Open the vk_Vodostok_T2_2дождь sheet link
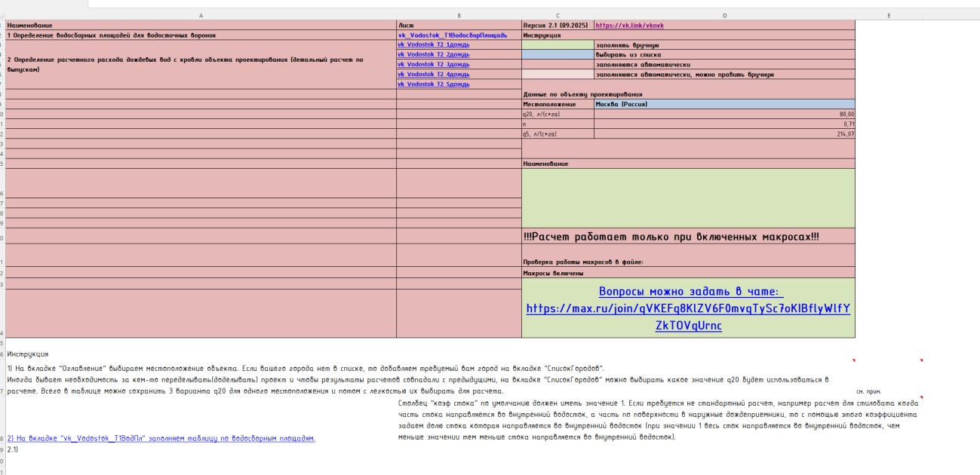Screen dimensions: 980x475 pos(434,55)
